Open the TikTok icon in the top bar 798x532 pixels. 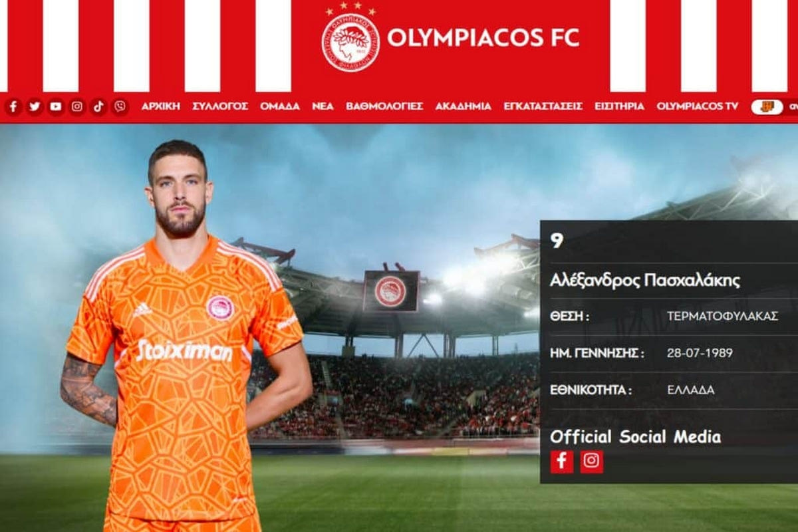pyautogui.click(x=98, y=106)
